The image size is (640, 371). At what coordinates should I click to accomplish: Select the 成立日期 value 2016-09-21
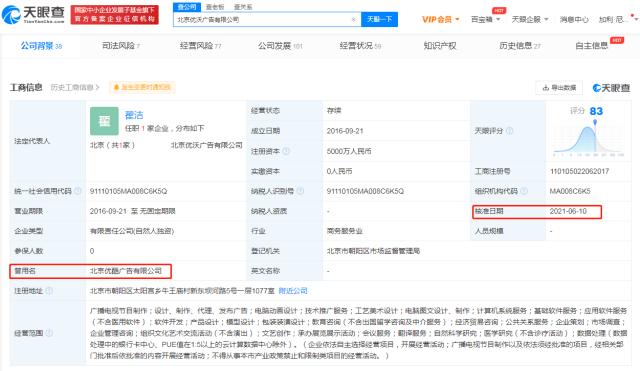[x=345, y=131]
